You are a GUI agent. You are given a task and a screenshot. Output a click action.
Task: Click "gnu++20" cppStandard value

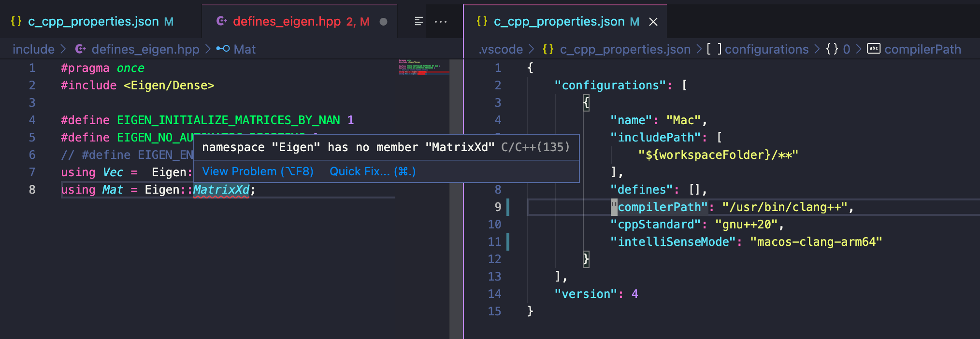(x=747, y=225)
